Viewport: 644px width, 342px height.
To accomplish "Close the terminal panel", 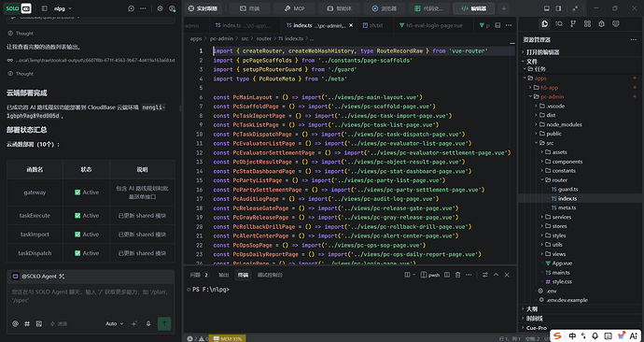I will pyautogui.click(x=507, y=275).
